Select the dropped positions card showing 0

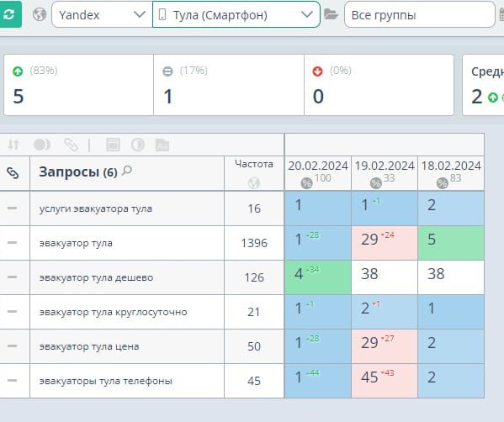[x=379, y=85]
